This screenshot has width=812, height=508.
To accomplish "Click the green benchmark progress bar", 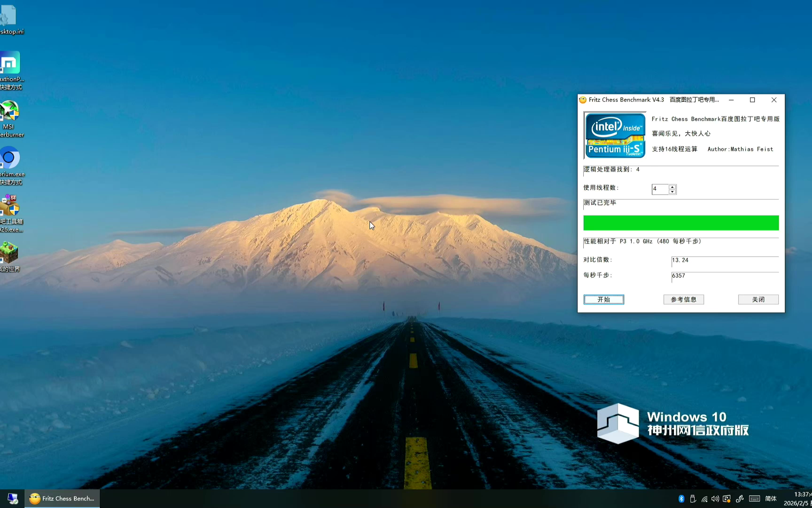I will click(x=681, y=223).
